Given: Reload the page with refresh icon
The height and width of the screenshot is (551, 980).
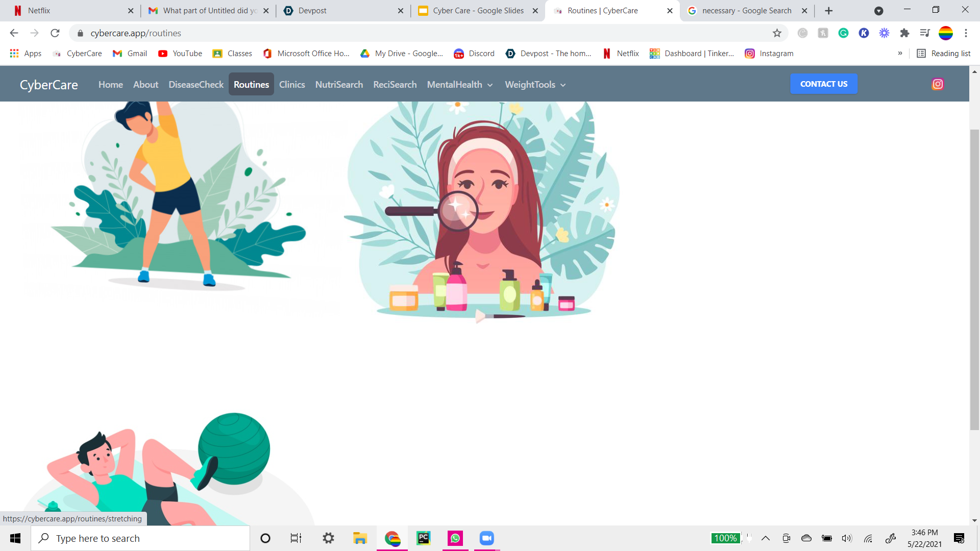Looking at the screenshot, I should tap(55, 33).
